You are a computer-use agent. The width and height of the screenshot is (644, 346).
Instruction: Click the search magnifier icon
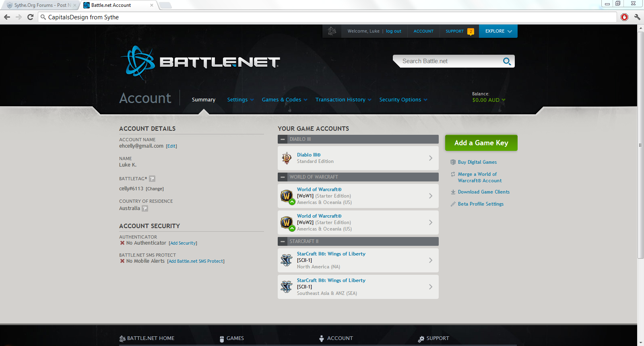click(507, 61)
